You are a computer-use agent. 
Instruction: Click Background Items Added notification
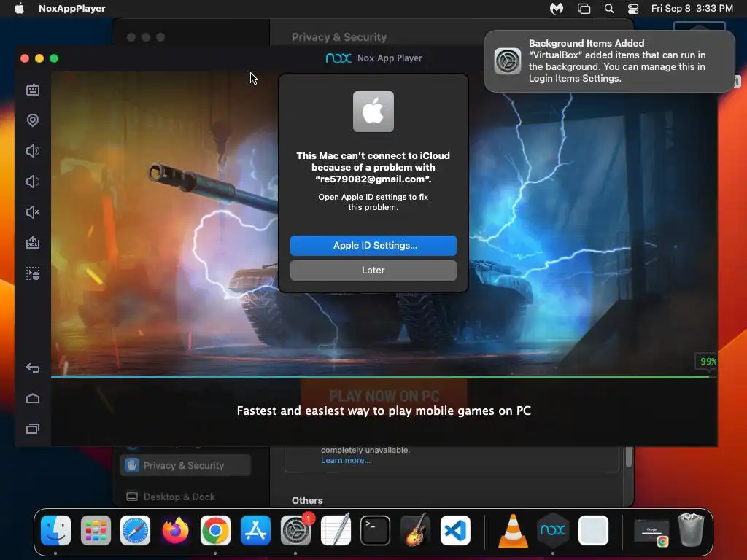coord(609,61)
